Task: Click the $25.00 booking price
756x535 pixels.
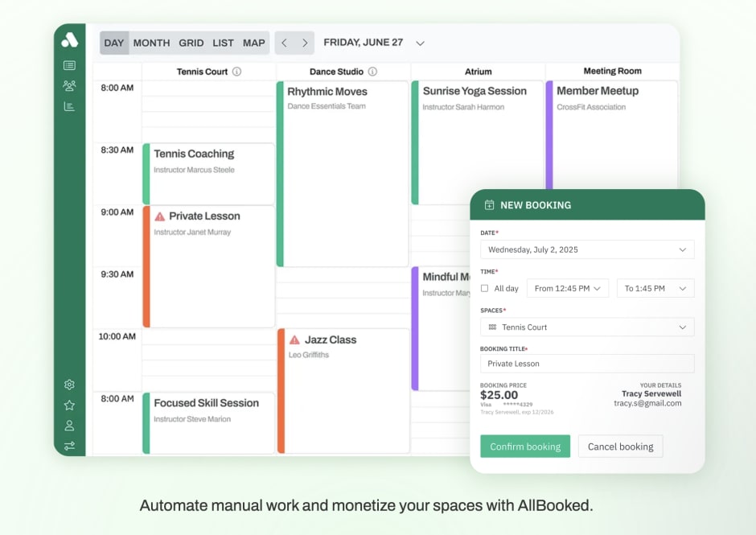Action: [x=499, y=395]
